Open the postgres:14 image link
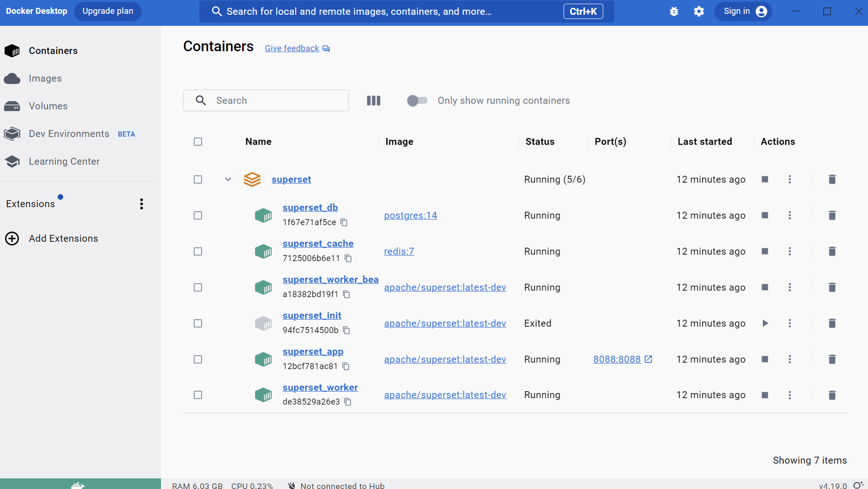 coord(410,215)
